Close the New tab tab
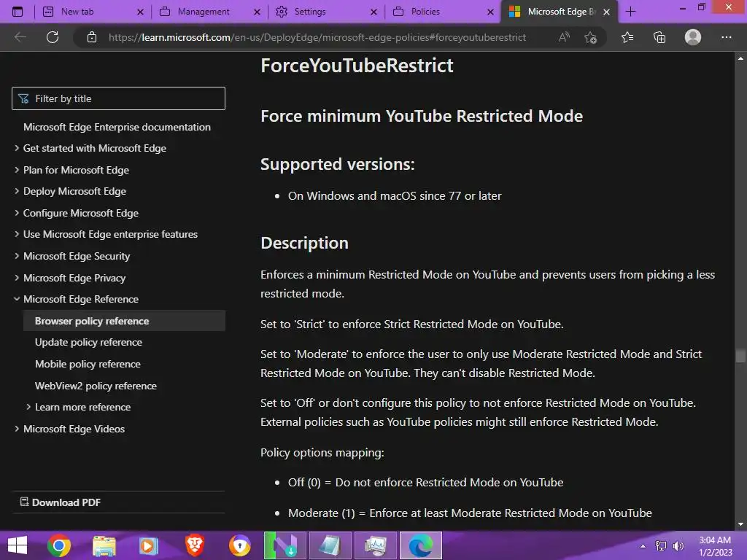The image size is (747, 560). (140, 12)
